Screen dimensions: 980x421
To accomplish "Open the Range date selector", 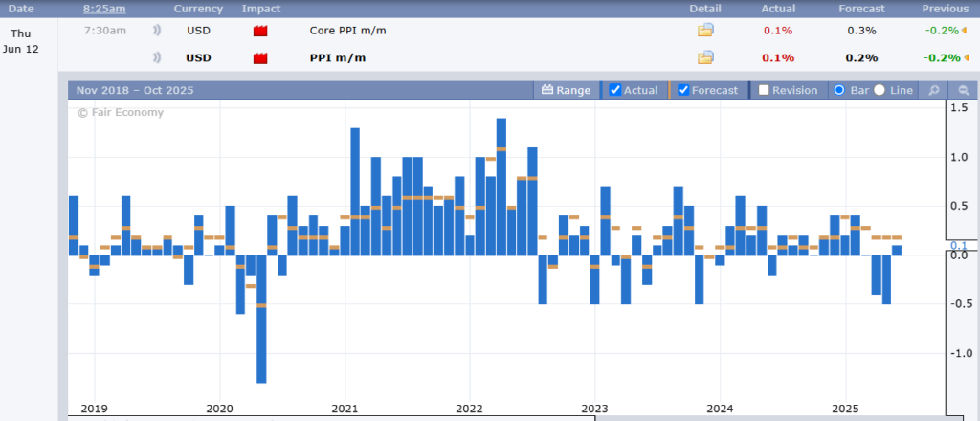I will pyautogui.click(x=566, y=90).
